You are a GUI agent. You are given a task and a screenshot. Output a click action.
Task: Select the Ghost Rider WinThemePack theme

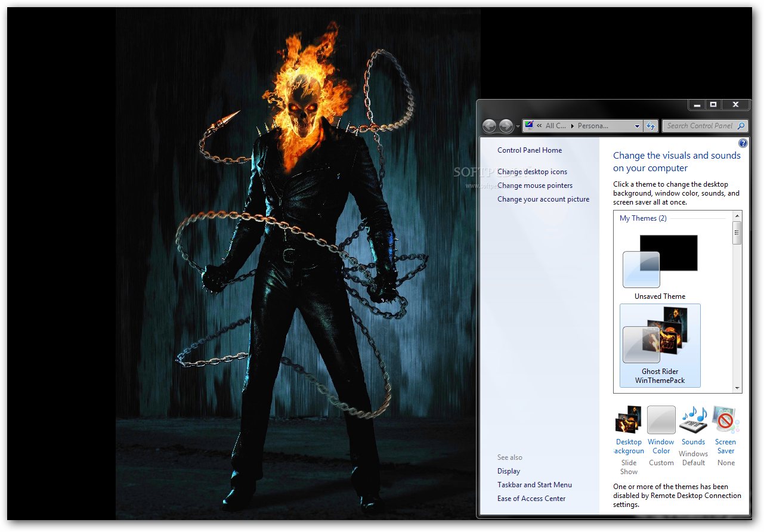click(660, 345)
